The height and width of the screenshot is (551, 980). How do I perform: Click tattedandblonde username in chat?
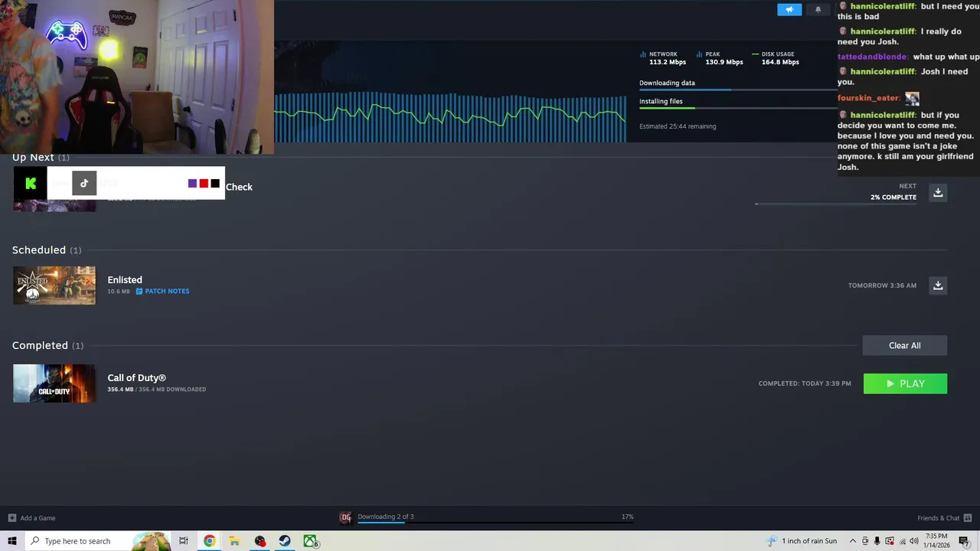pos(873,57)
